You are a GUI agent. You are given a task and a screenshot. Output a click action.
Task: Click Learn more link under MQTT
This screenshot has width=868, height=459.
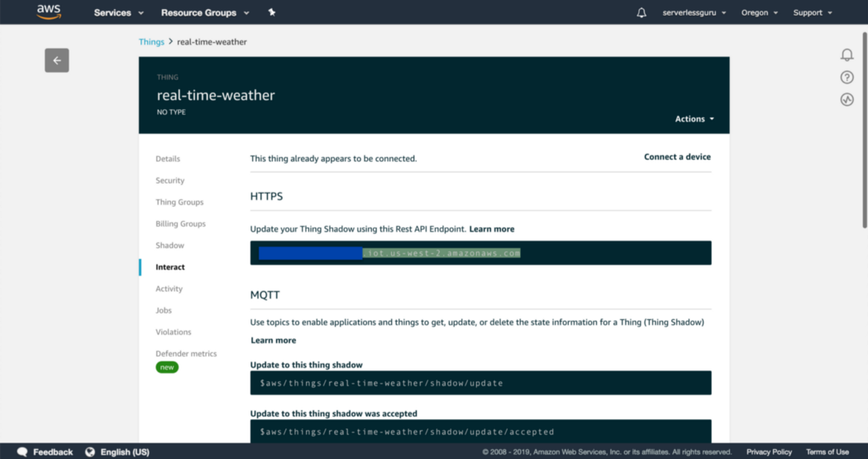[x=274, y=341]
